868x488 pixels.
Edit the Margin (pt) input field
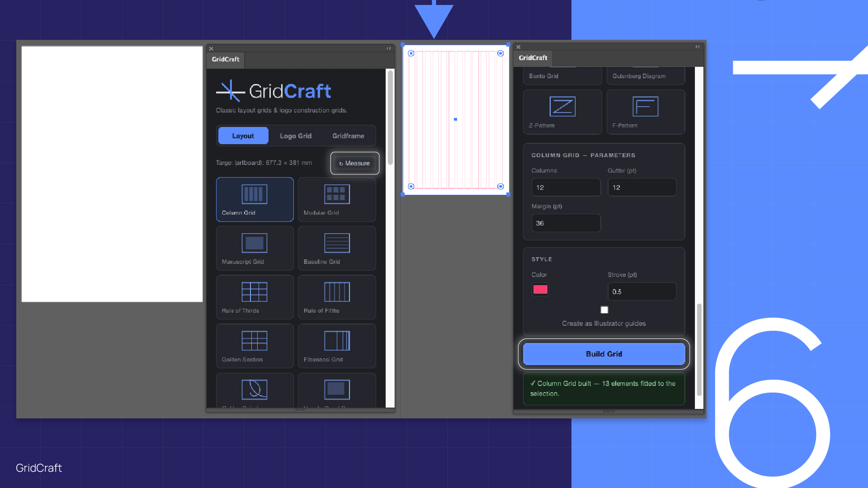click(x=566, y=223)
